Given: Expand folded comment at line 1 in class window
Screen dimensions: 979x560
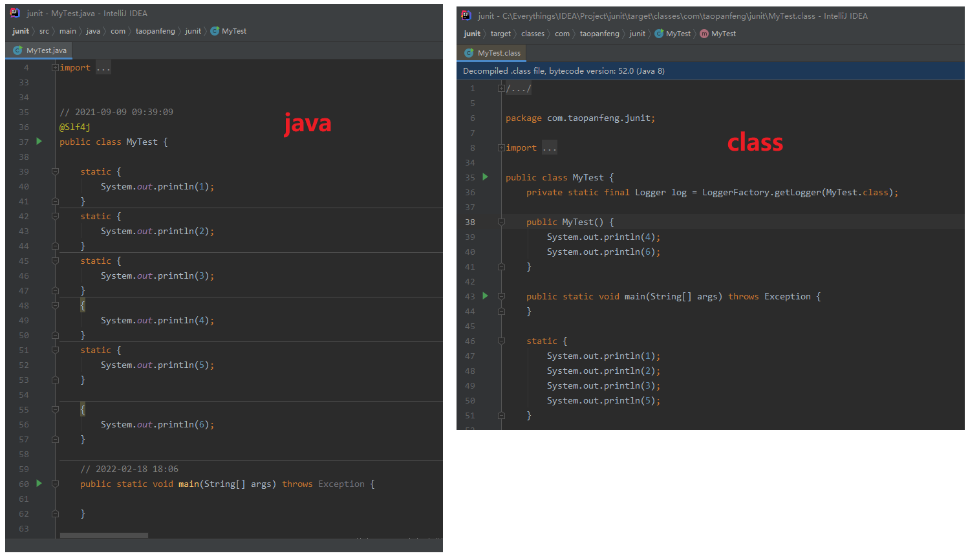Looking at the screenshot, I should [501, 88].
